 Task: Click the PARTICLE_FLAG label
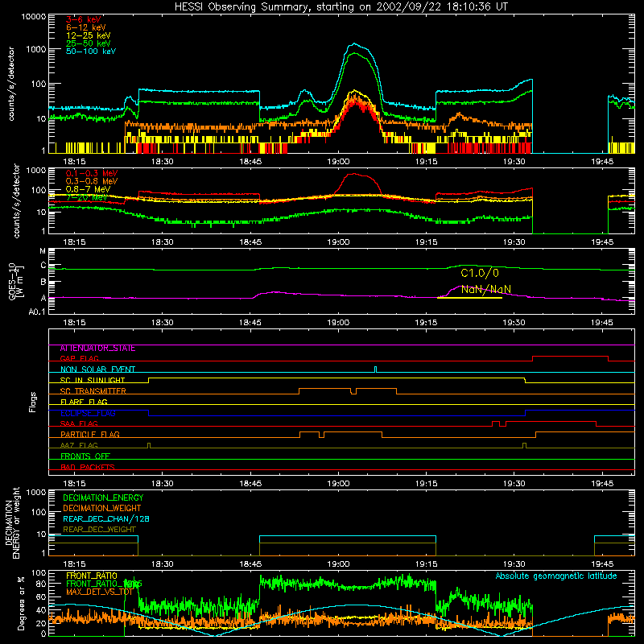[90, 435]
